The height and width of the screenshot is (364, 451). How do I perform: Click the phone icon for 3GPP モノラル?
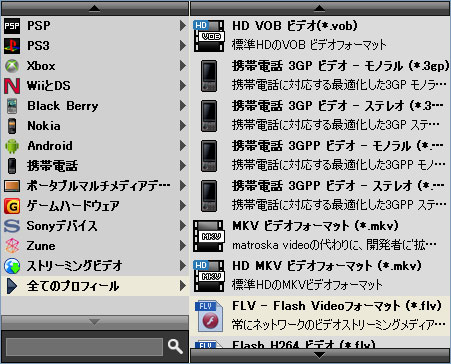[x=209, y=156]
